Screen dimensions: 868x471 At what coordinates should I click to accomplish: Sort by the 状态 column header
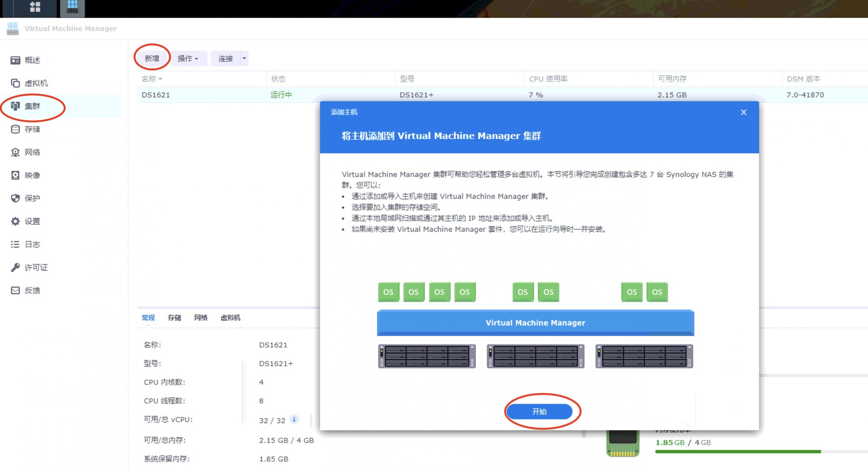(331, 79)
